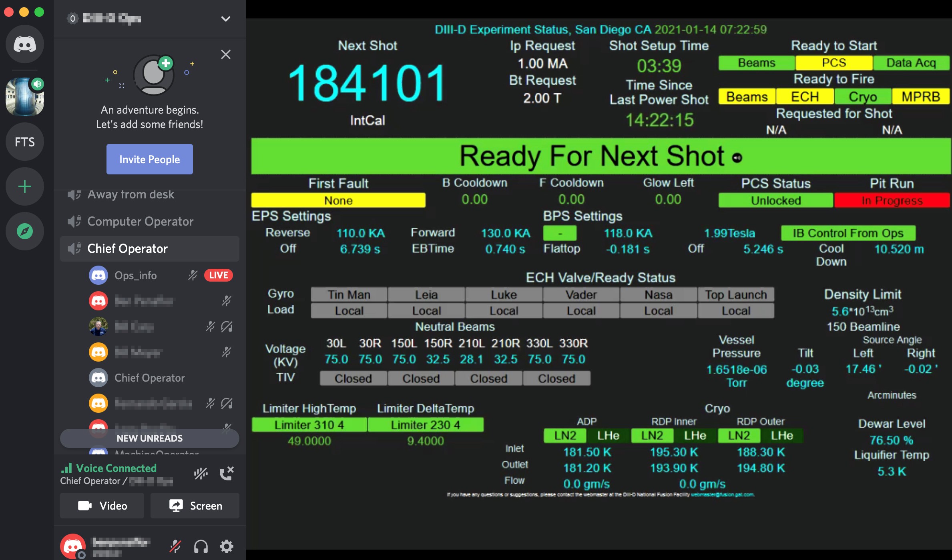Image resolution: width=952 pixels, height=560 pixels.
Task: Open the FTS server
Action: (24, 142)
